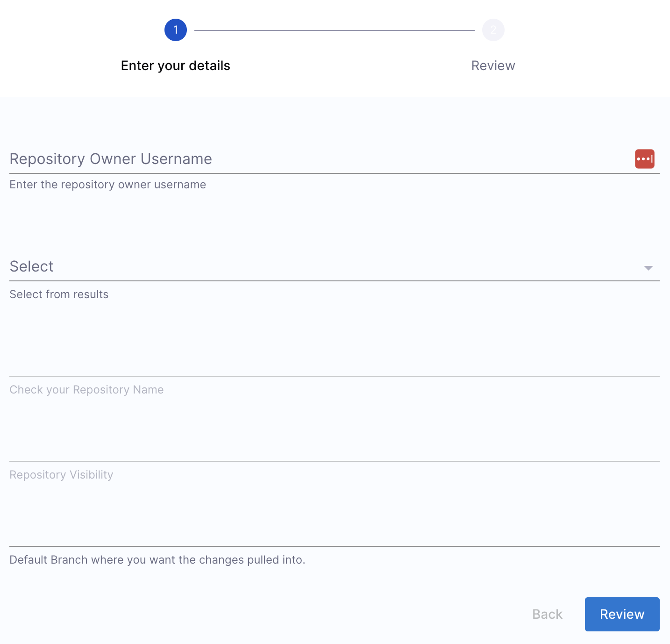Image resolution: width=670 pixels, height=644 pixels.
Task: Click the red password manager icon
Action: click(644, 159)
